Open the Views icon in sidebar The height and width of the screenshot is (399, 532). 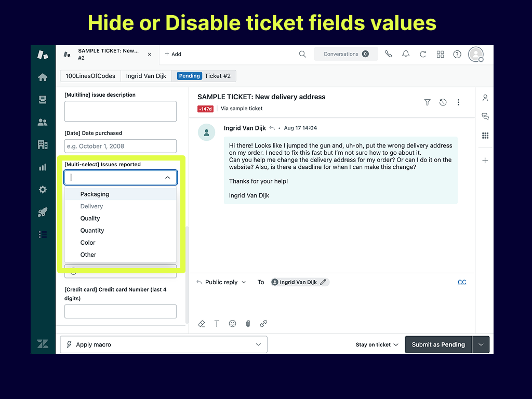tap(43, 100)
